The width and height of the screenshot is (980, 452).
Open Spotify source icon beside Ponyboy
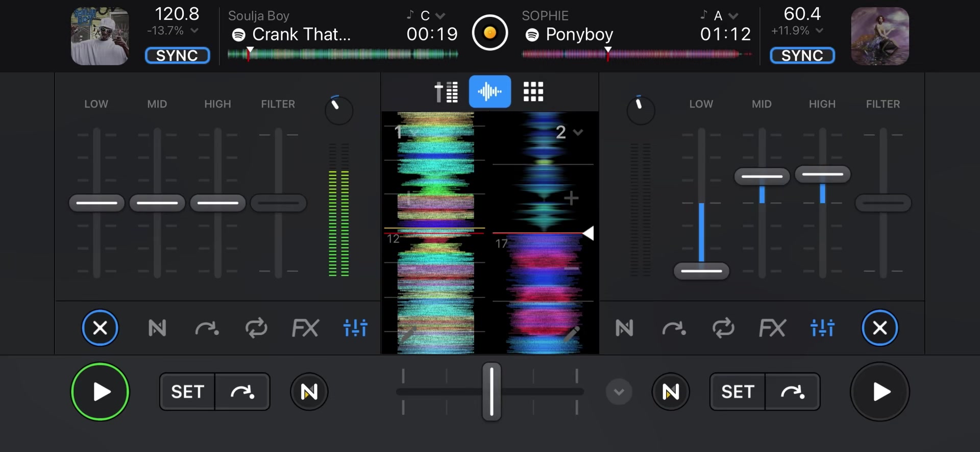click(532, 35)
